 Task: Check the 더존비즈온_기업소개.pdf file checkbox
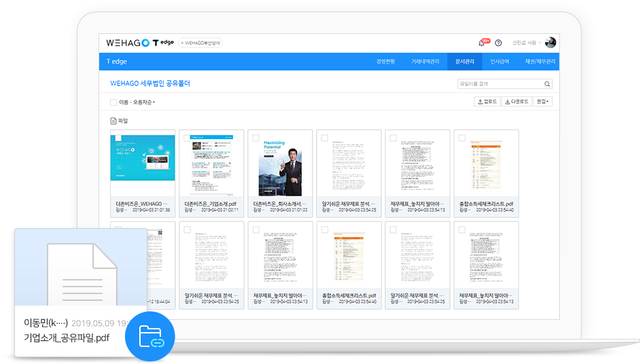pyautogui.click(x=187, y=138)
